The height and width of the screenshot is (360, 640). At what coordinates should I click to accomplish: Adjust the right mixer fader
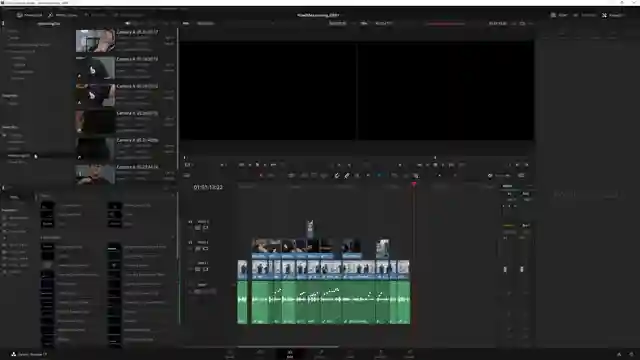[x=522, y=269]
